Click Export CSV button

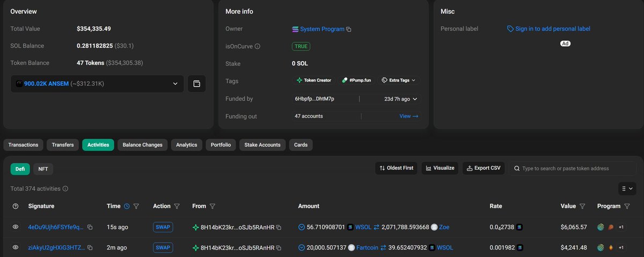484,168
